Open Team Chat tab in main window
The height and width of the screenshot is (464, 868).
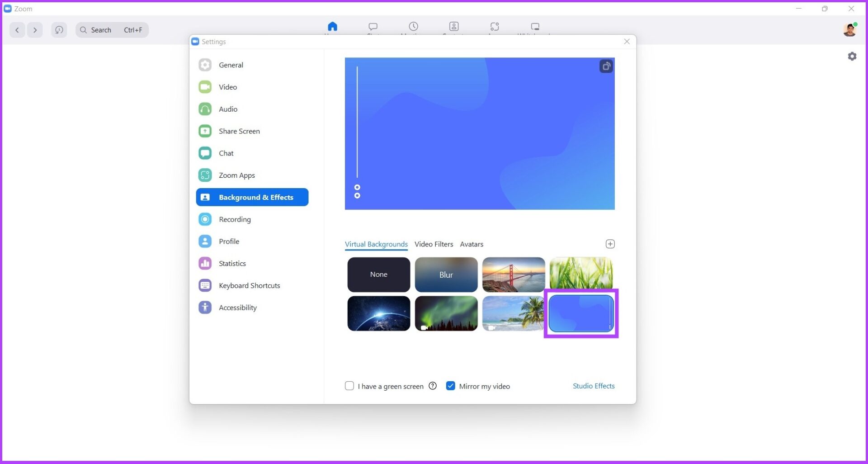click(373, 27)
